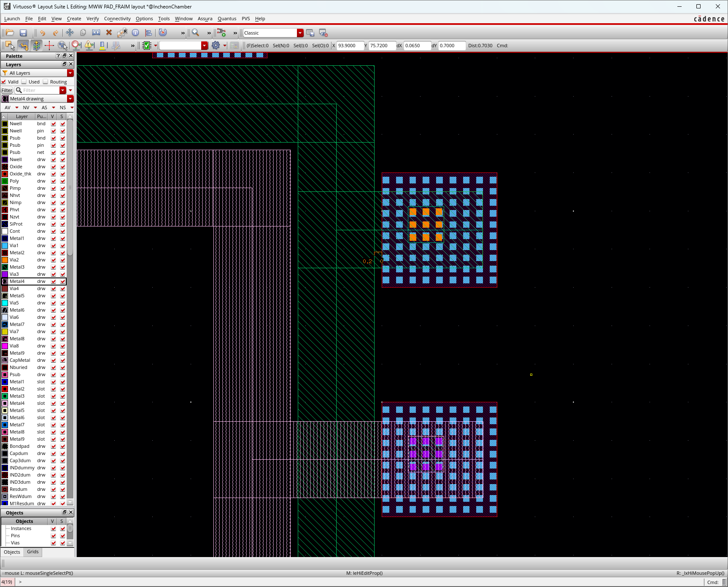Open the Edit Properties info icon
This screenshot has width=728, height=587.
click(135, 33)
